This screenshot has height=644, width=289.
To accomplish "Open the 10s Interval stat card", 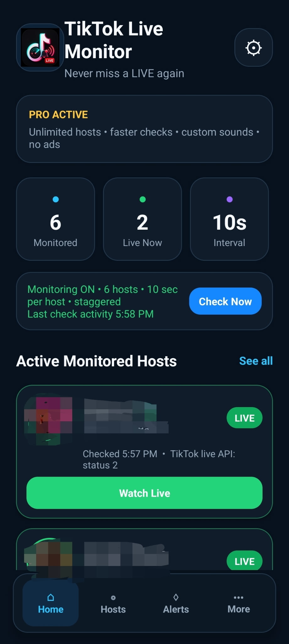I will [x=229, y=219].
